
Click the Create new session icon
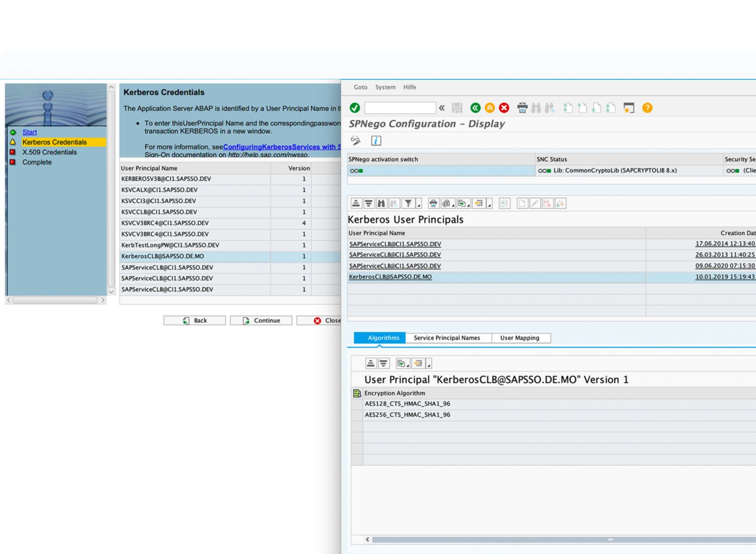(x=628, y=108)
